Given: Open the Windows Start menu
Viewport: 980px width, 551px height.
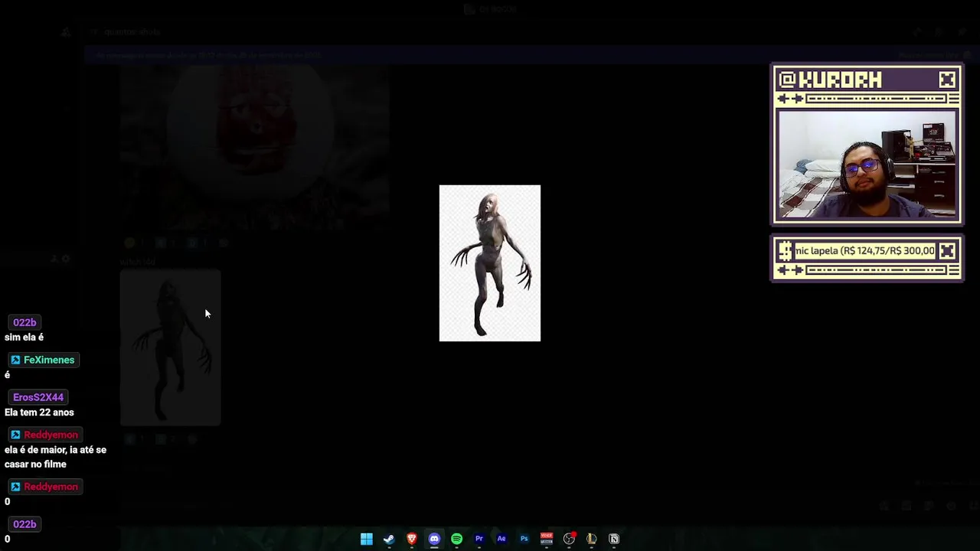Looking at the screenshot, I should [x=366, y=539].
